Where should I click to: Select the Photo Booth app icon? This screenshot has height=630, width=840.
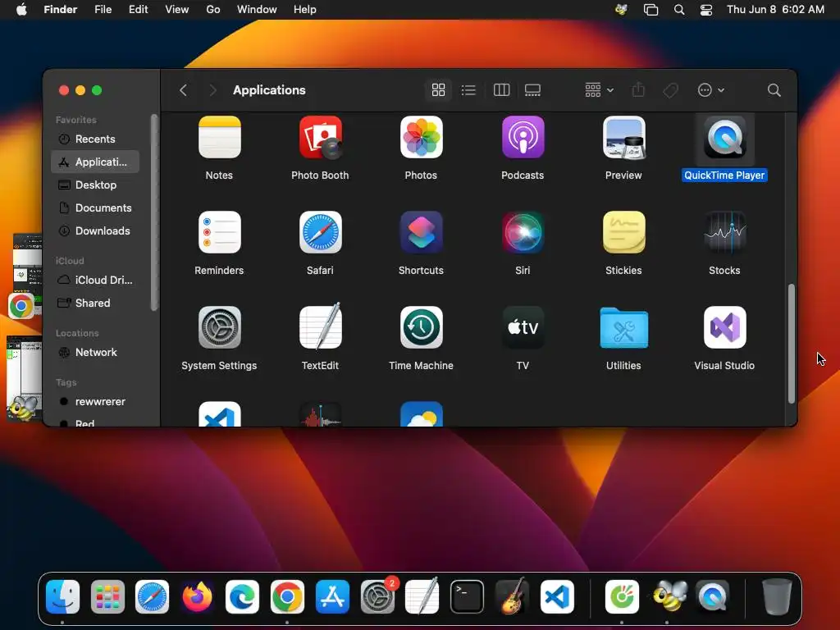(x=321, y=137)
